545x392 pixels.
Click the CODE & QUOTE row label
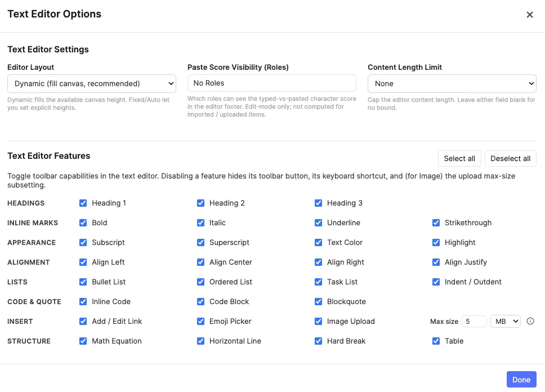(34, 302)
